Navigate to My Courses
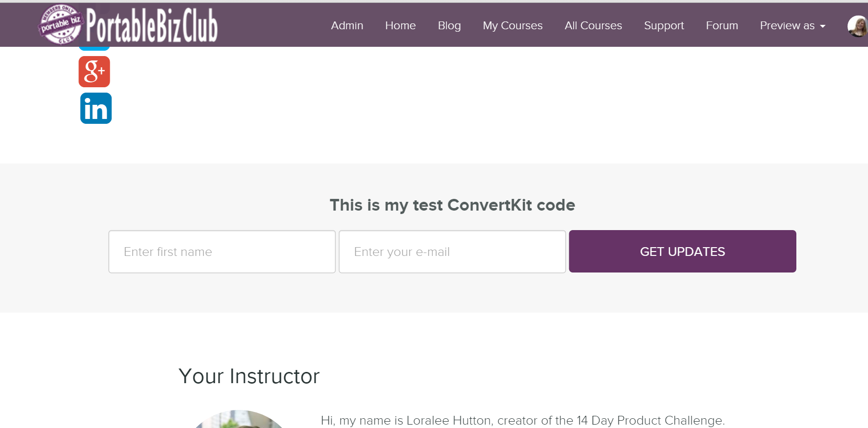868x428 pixels. pyautogui.click(x=512, y=26)
